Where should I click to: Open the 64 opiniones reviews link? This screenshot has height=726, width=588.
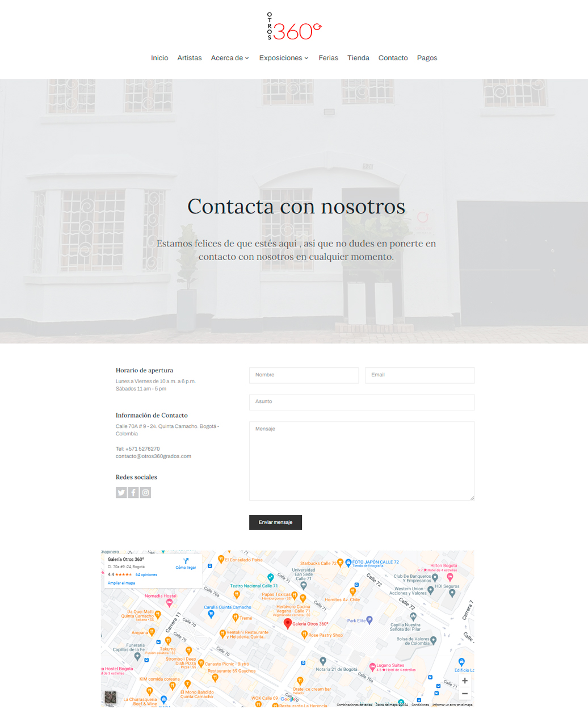click(146, 574)
